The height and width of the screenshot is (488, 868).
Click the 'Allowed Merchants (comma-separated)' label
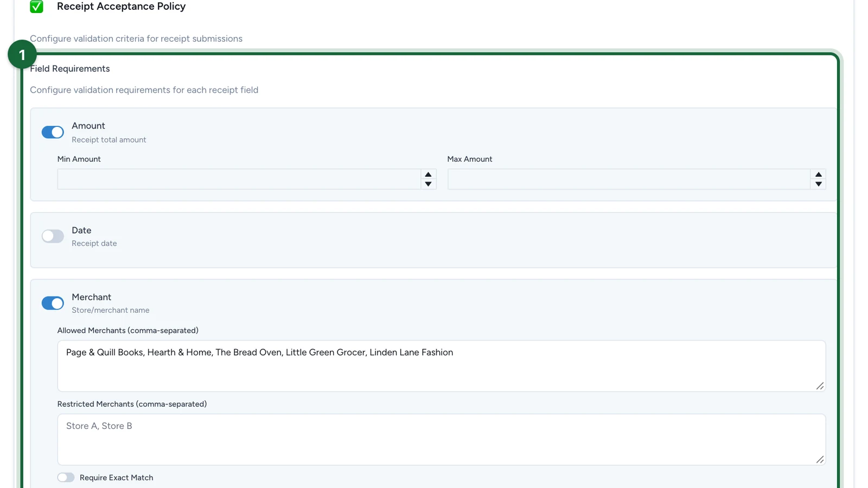tap(128, 330)
